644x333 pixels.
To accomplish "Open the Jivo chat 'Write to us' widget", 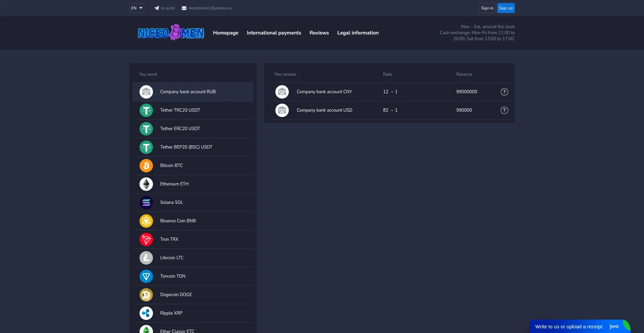I will pos(580,326).
